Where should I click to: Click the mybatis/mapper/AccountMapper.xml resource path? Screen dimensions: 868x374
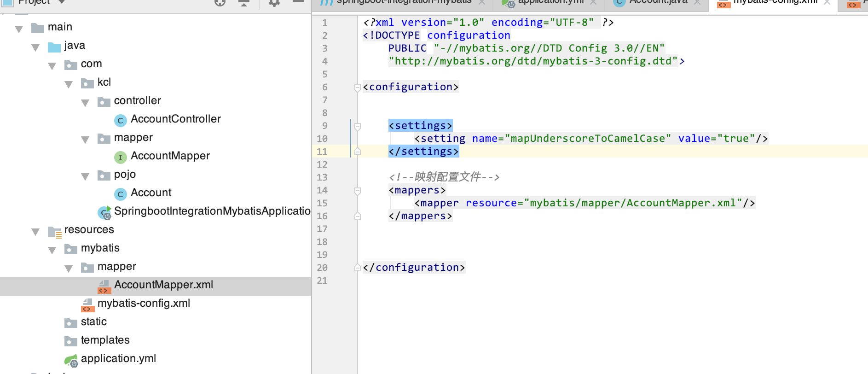click(633, 203)
